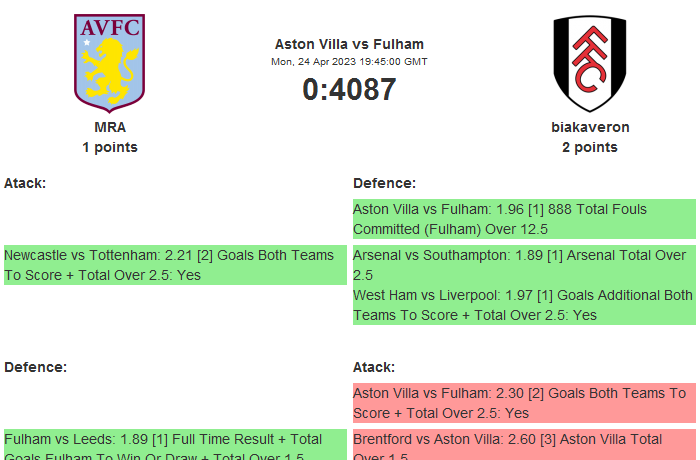Viewport: 700px width, 460px height.
Task: Open the Arsenal vs Southampton bet row
Action: tap(524, 264)
